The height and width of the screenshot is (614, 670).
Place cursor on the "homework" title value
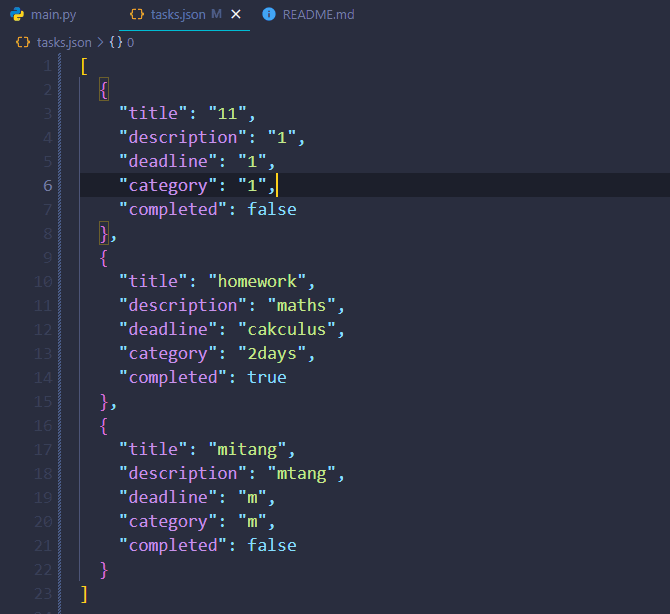[261, 281]
